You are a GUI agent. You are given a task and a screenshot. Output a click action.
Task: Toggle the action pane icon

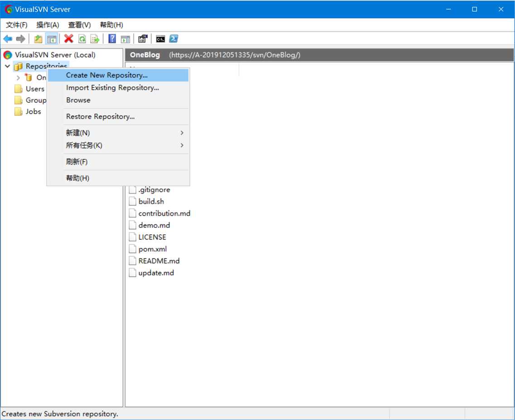click(125, 39)
